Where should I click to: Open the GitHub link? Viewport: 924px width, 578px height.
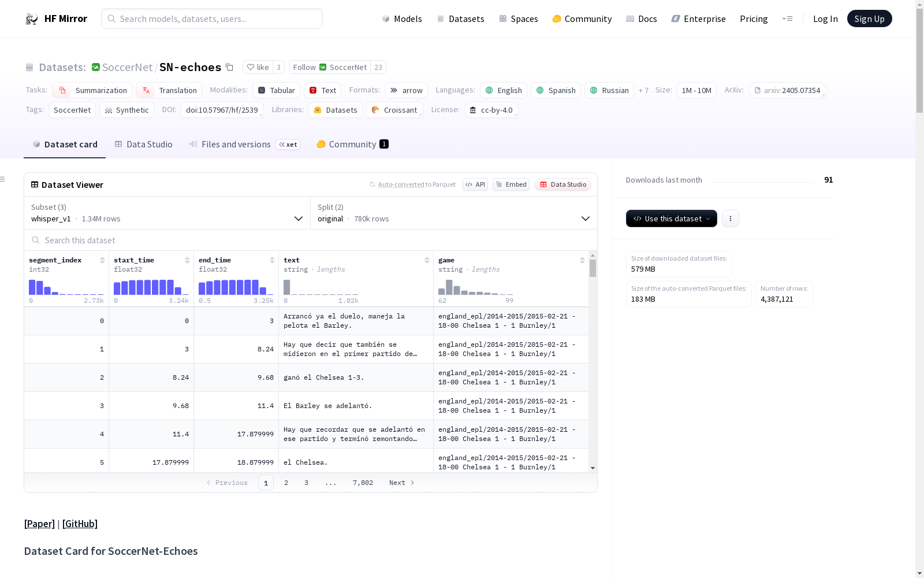(x=80, y=524)
